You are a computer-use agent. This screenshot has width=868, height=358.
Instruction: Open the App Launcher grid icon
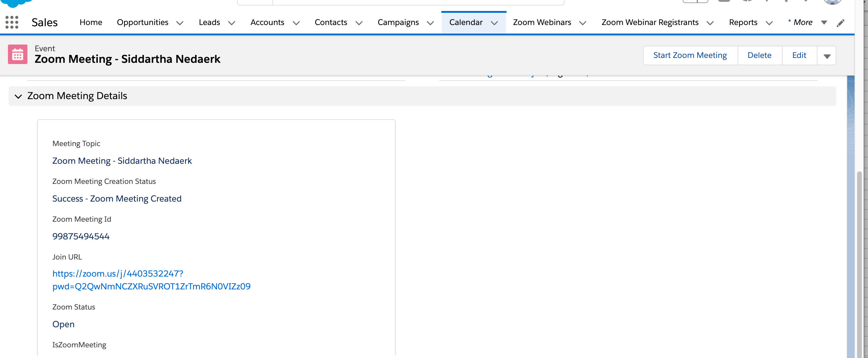12,22
